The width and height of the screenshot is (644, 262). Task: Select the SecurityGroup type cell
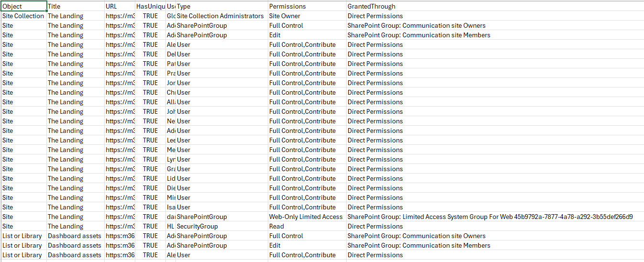pos(222,226)
